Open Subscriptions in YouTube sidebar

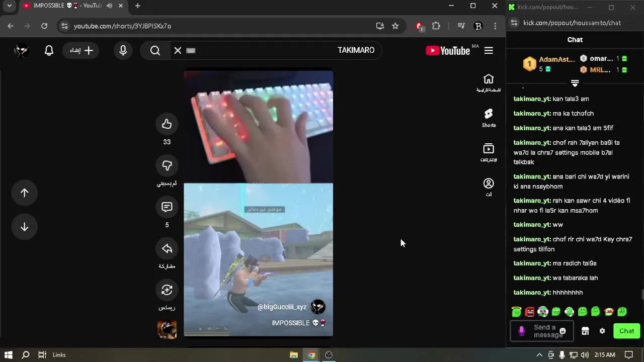[489, 152]
